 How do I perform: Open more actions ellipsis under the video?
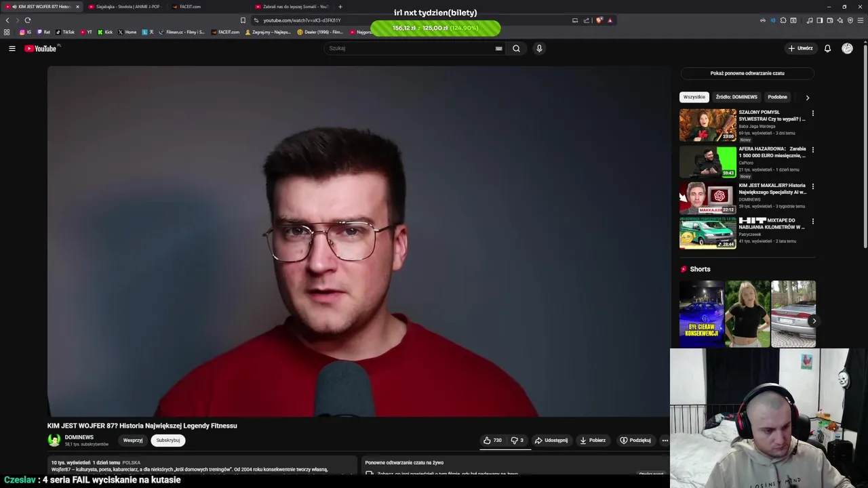click(x=665, y=440)
